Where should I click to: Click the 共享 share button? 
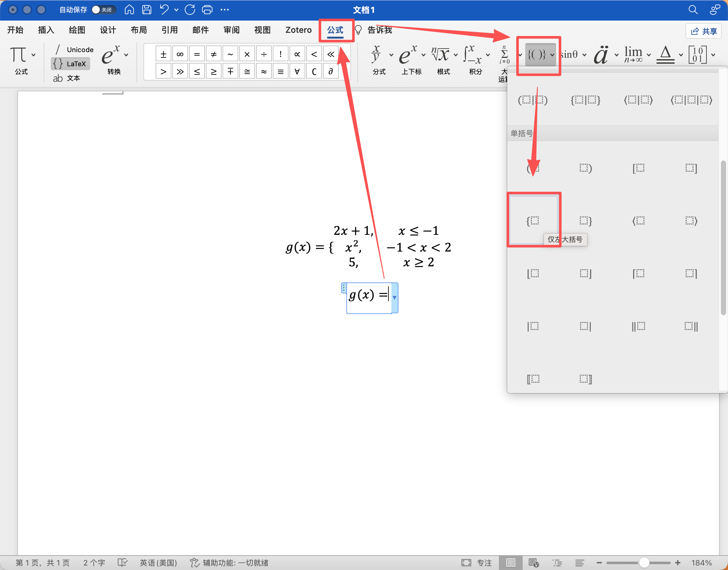pyautogui.click(x=704, y=31)
